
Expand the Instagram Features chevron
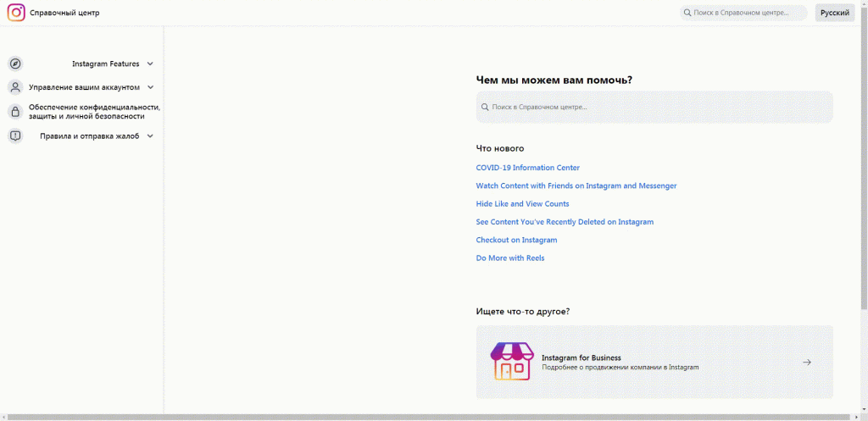pyautogui.click(x=150, y=64)
